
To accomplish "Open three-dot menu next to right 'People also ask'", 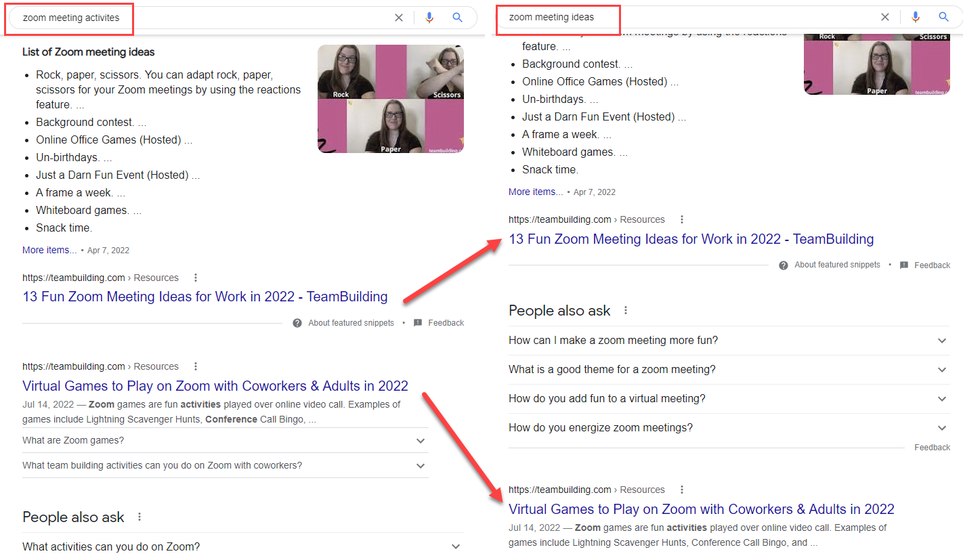I will pos(626,310).
